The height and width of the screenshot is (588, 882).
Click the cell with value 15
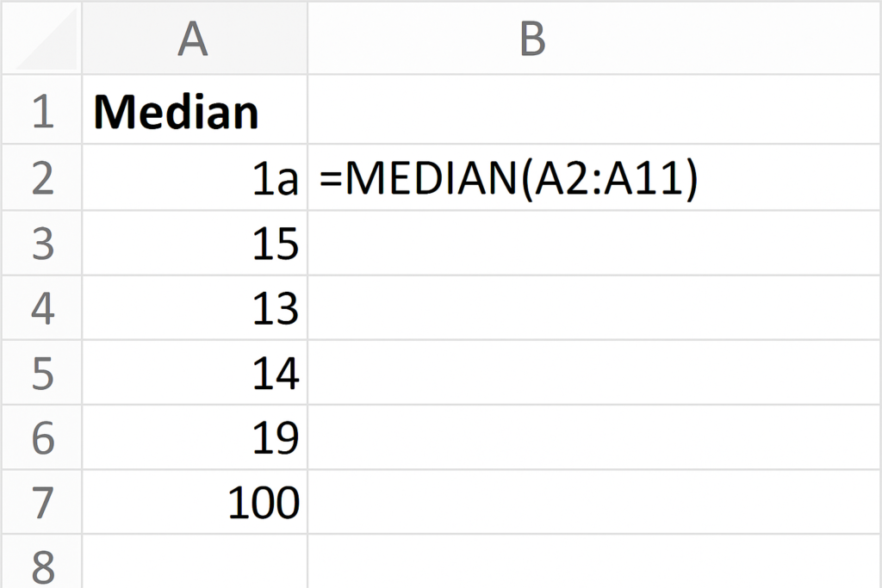[194, 244]
